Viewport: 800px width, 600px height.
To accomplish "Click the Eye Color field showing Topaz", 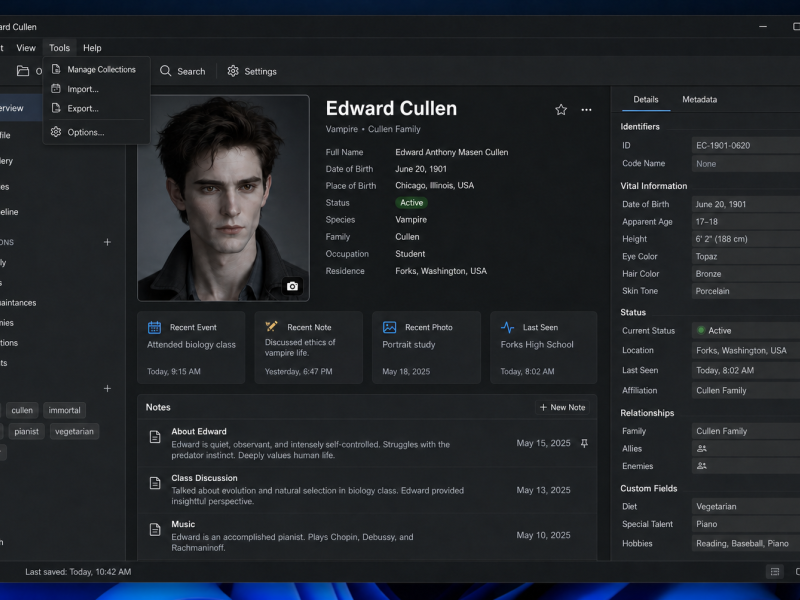I will click(745, 257).
